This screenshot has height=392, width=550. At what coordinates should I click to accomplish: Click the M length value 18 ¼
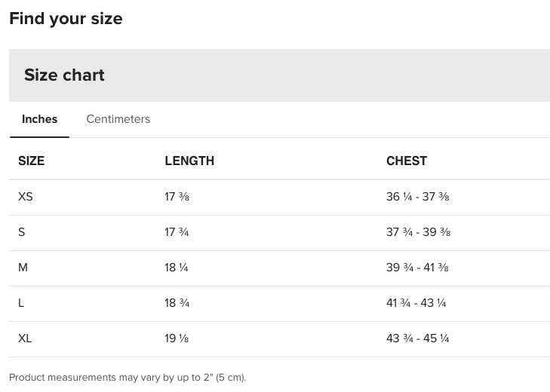coord(177,268)
